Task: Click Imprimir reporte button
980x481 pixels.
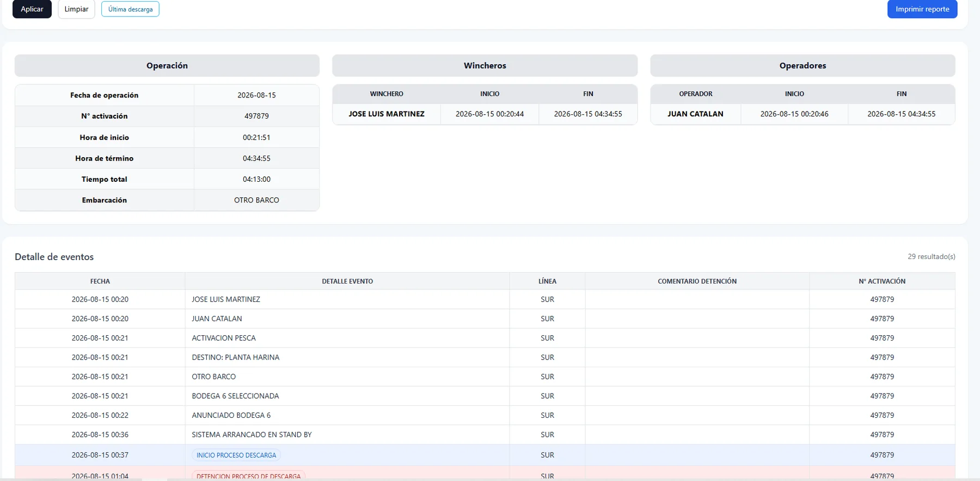Action: coord(922,9)
